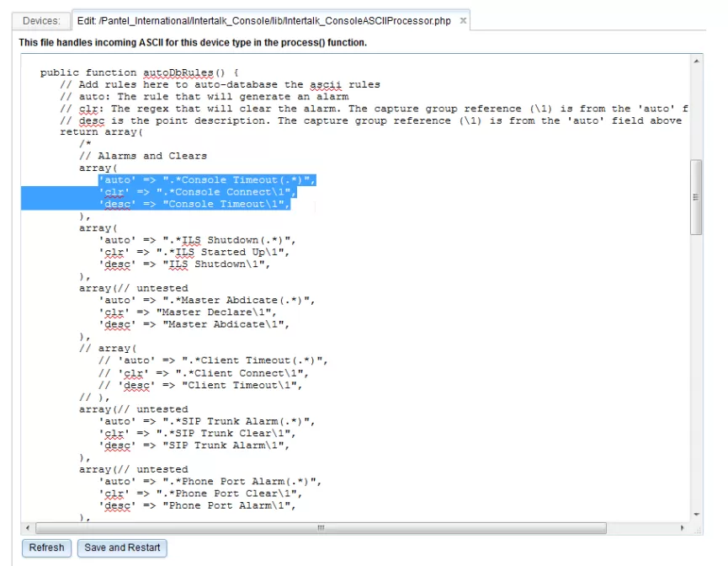The image size is (728, 566).
Task: Click the Master Abdicate 'desc' line
Action: 194,324
